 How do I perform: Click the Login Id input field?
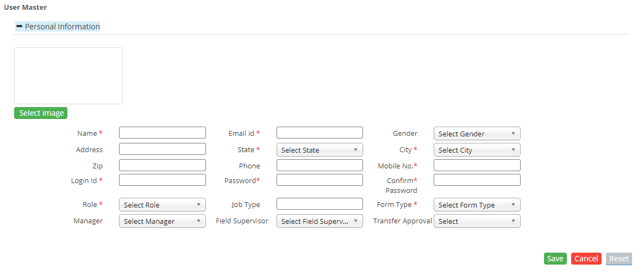coord(162,180)
